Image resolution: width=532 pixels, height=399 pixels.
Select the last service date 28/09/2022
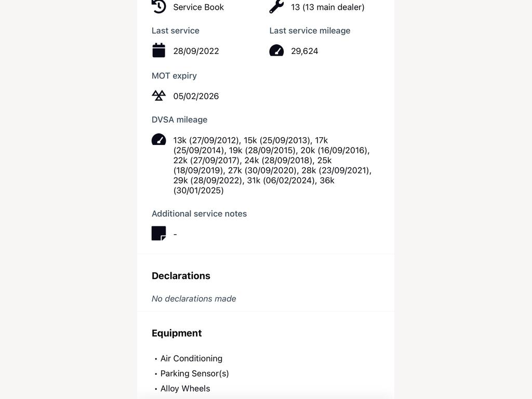click(196, 51)
